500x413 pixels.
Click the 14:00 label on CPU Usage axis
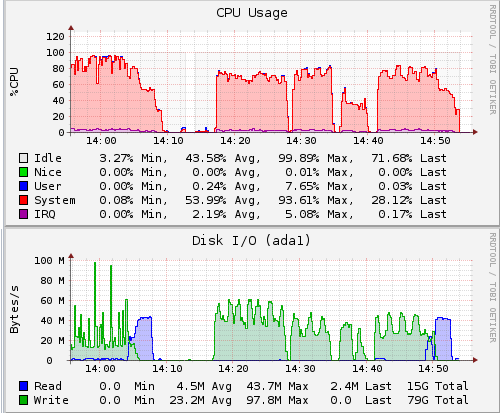click(101, 141)
